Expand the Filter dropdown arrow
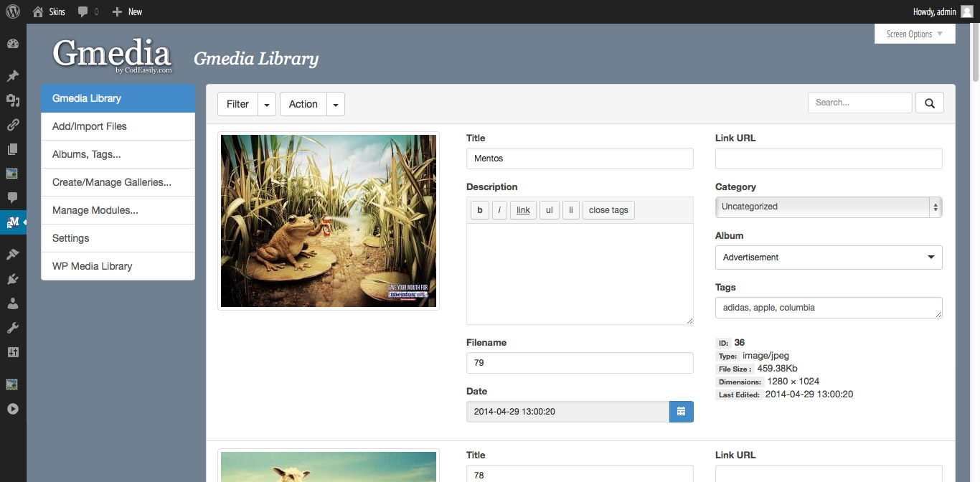Screen dimensions: 980x482 [x=267, y=105]
